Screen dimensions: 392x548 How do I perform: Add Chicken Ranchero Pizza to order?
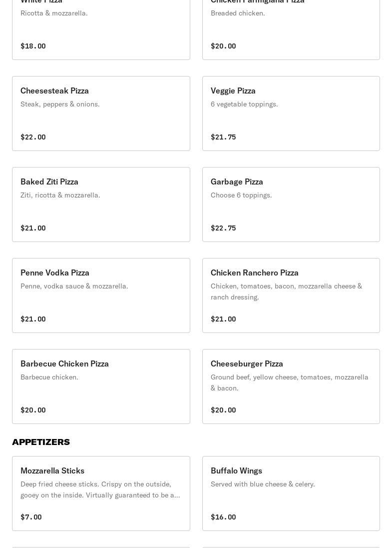[x=291, y=295]
